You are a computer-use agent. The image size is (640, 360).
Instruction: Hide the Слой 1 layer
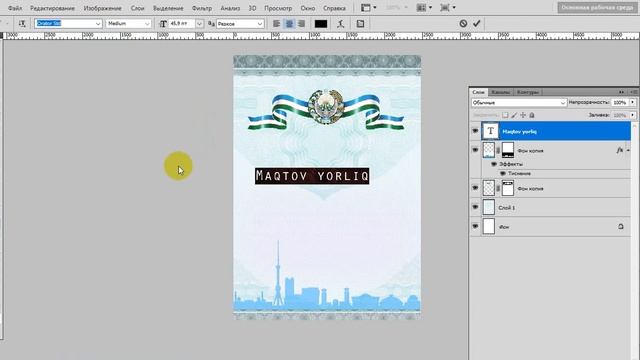[475, 207]
